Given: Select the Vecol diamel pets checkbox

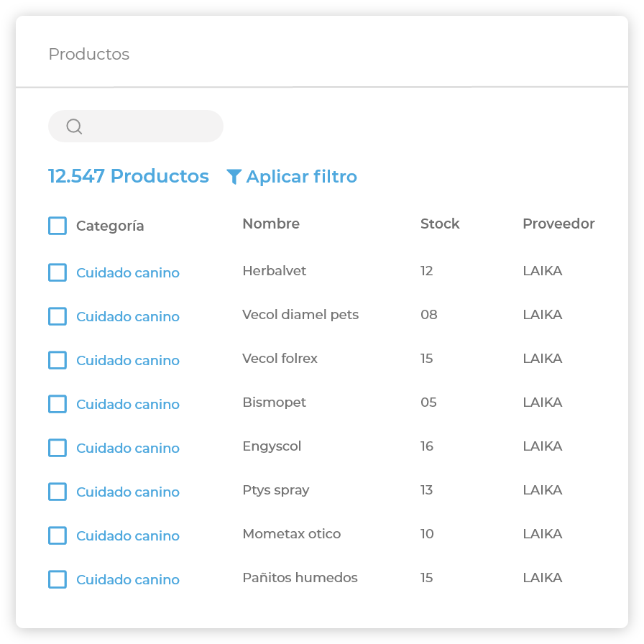Looking at the screenshot, I should pyautogui.click(x=57, y=316).
